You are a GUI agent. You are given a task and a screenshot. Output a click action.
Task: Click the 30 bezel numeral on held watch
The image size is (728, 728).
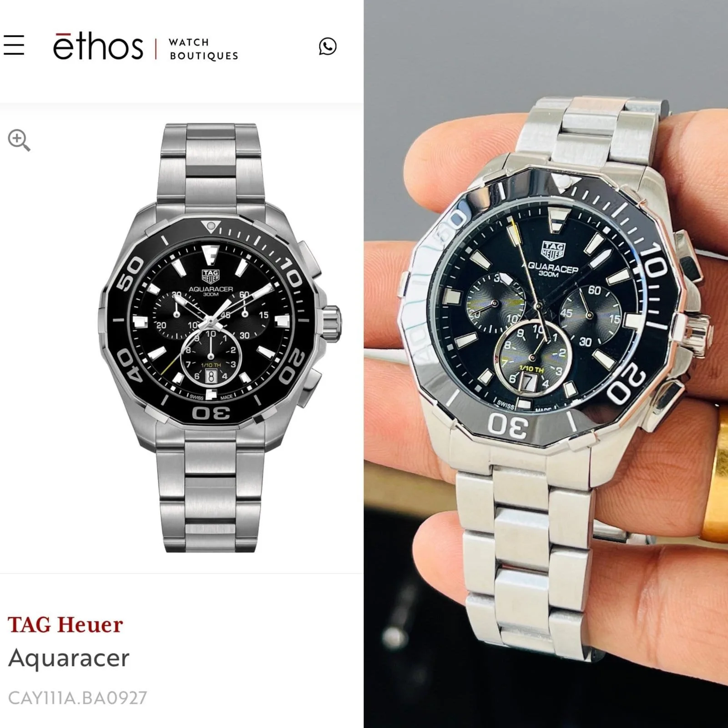[509, 426]
